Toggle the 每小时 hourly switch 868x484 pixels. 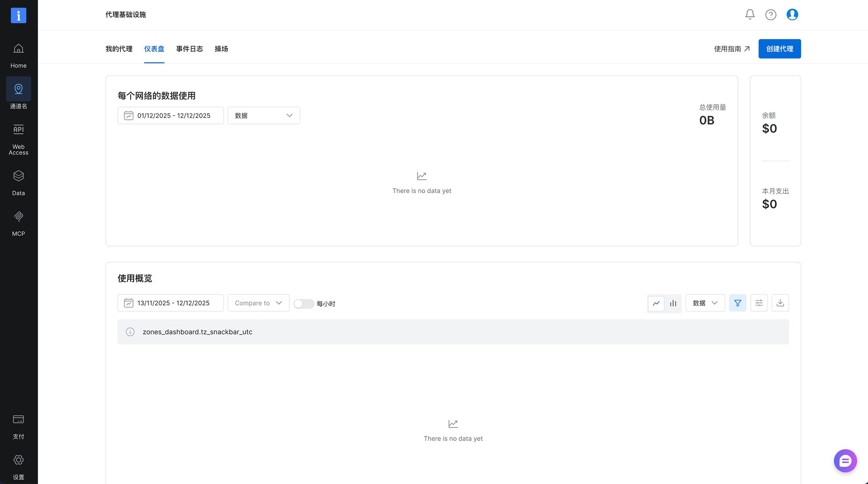[304, 304]
